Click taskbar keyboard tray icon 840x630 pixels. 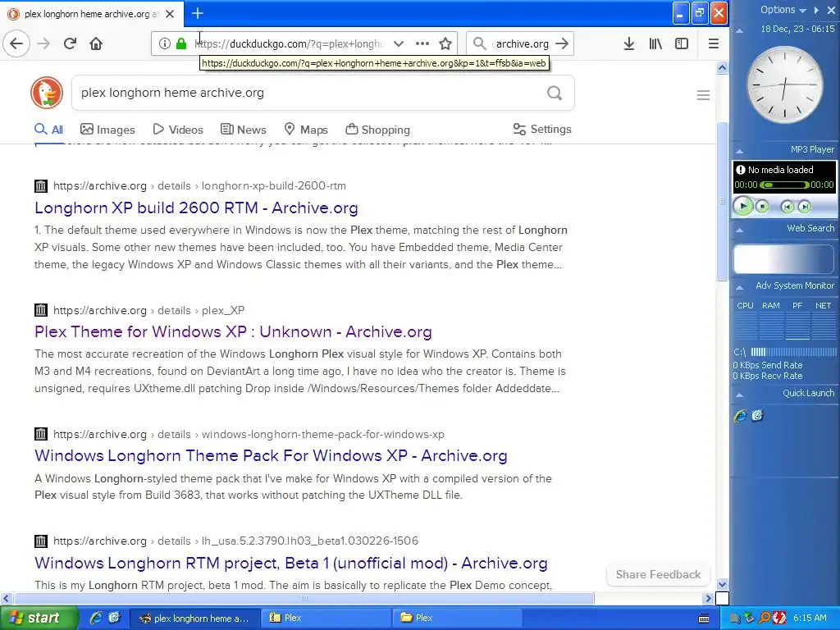(x=704, y=619)
